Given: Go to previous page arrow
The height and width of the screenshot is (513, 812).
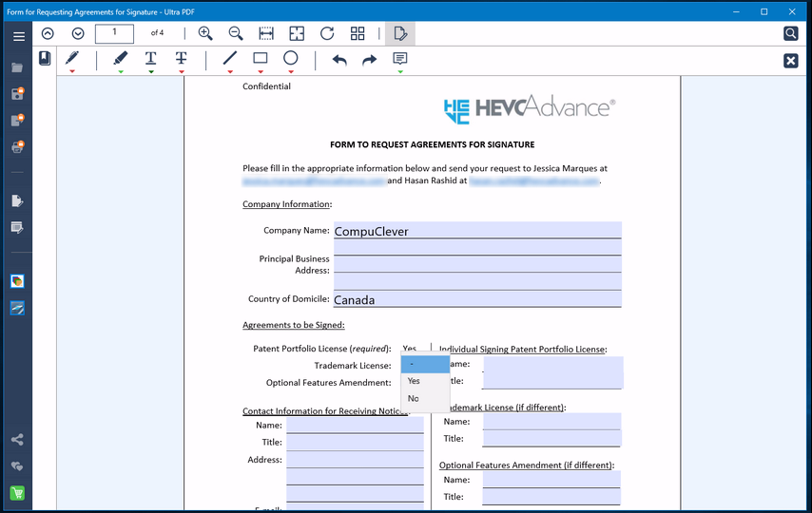Looking at the screenshot, I should click(48, 33).
